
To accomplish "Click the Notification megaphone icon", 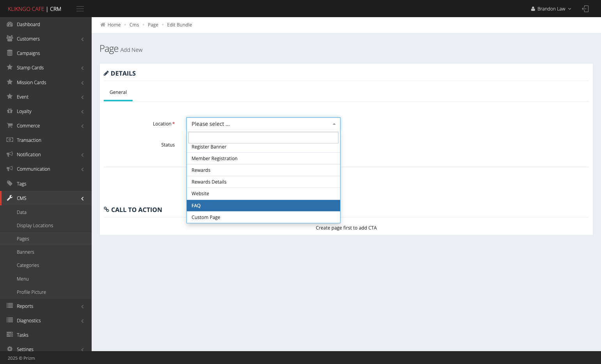I will [10, 154].
